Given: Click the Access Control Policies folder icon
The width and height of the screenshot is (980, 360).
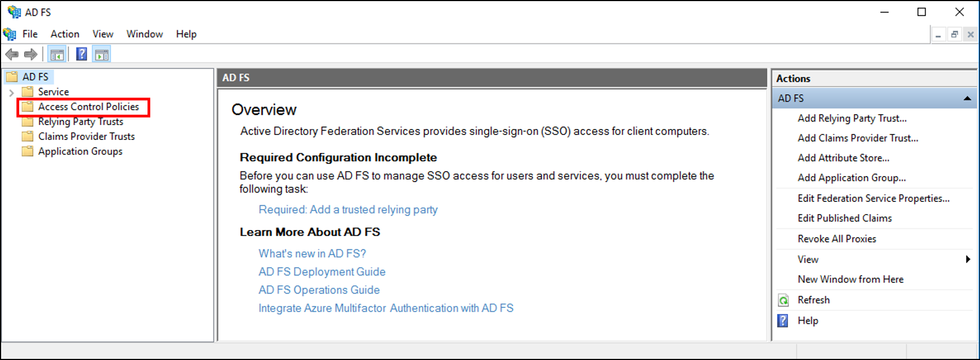Looking at the screenshot, I should click(27, 106).
